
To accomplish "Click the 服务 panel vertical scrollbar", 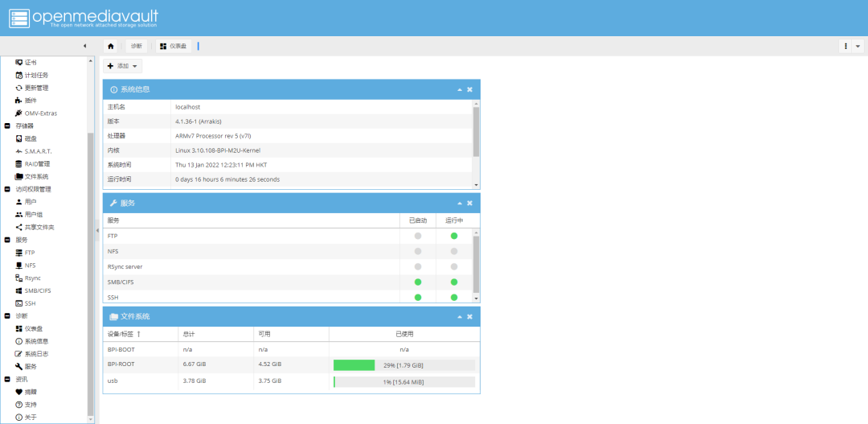I will [x=476, y=264].
